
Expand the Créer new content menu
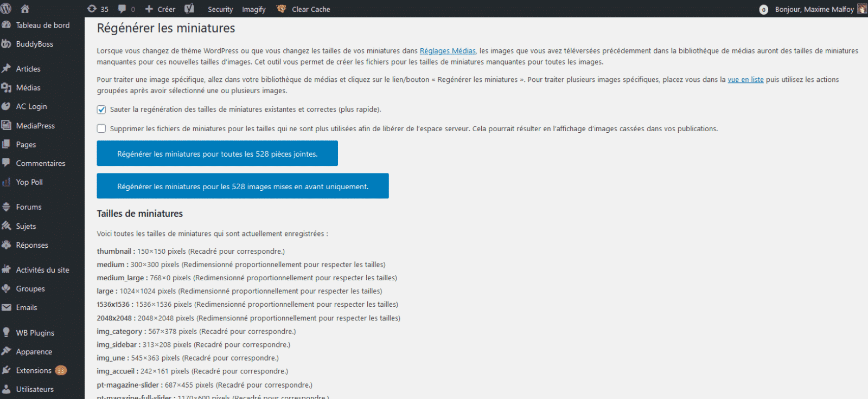161,9
